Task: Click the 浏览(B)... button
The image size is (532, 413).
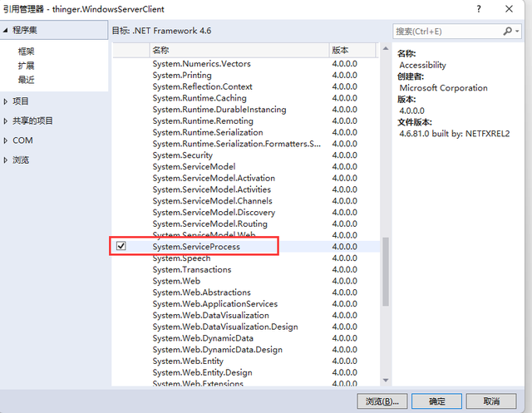Action: (382, 401)
